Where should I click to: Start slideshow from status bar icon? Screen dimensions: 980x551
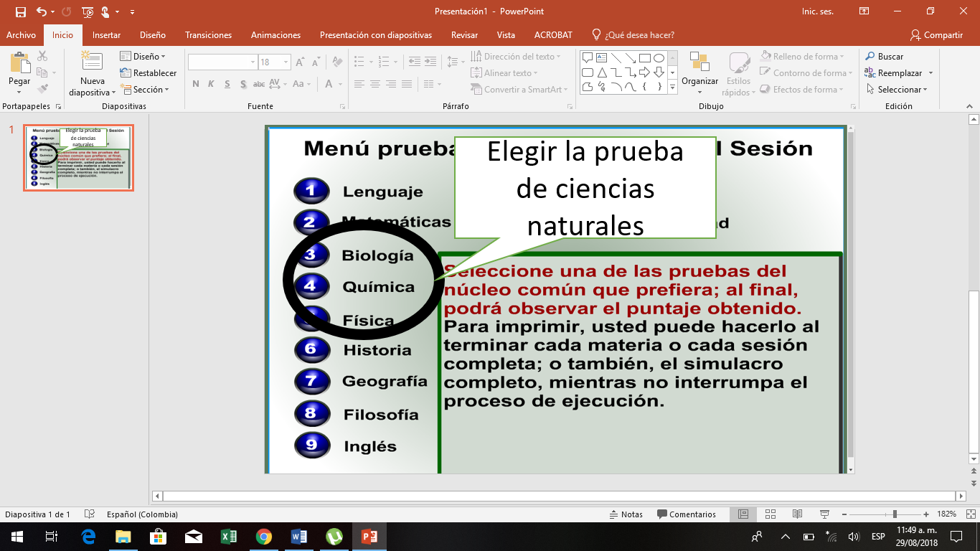[824, 514]
